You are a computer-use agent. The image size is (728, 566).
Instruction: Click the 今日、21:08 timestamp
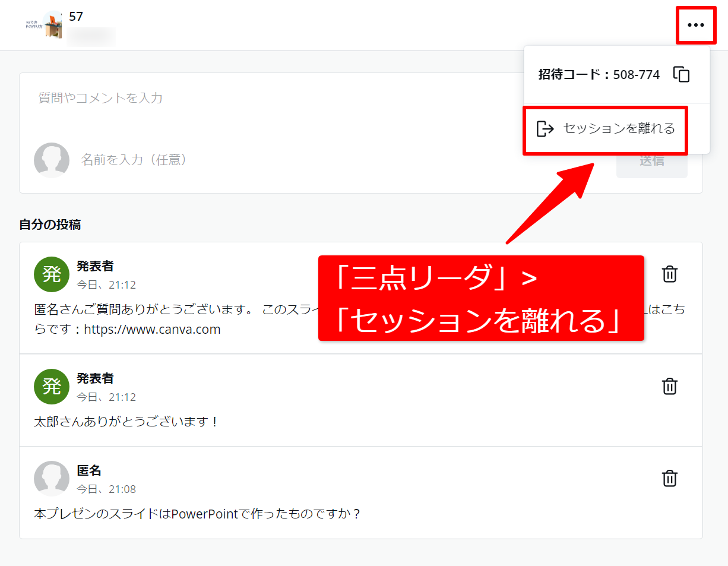pos(106,489)
